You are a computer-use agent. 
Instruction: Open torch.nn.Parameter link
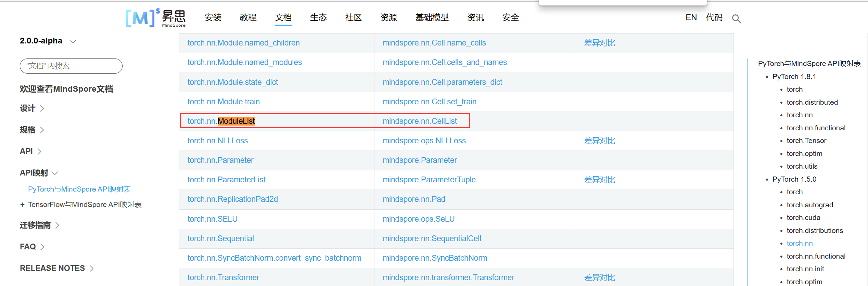tap(220, 160)
